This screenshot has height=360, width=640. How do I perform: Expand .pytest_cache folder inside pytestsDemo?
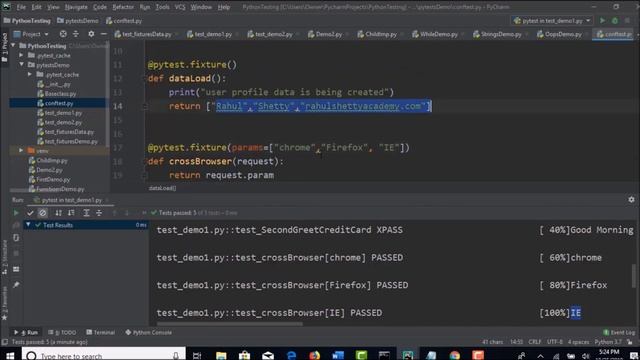(x=30, y=74)
